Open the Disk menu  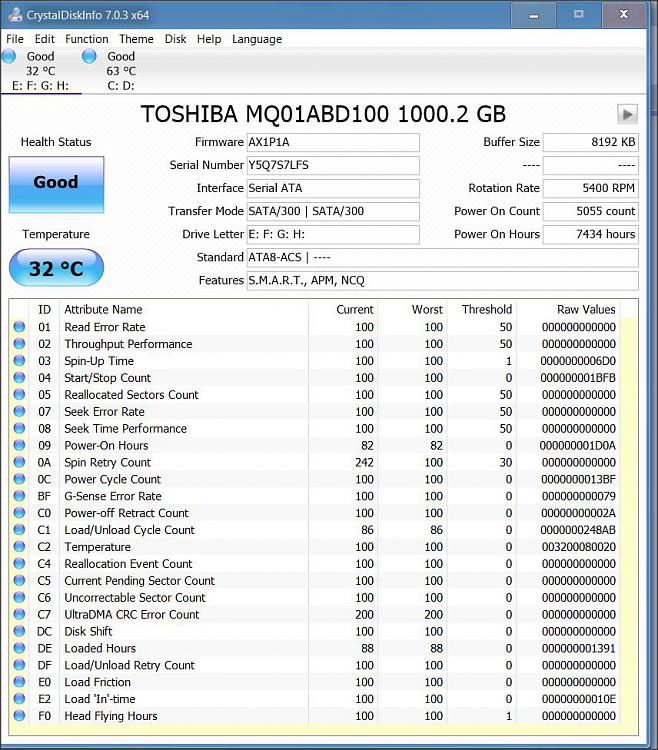[x=175, y=39]
